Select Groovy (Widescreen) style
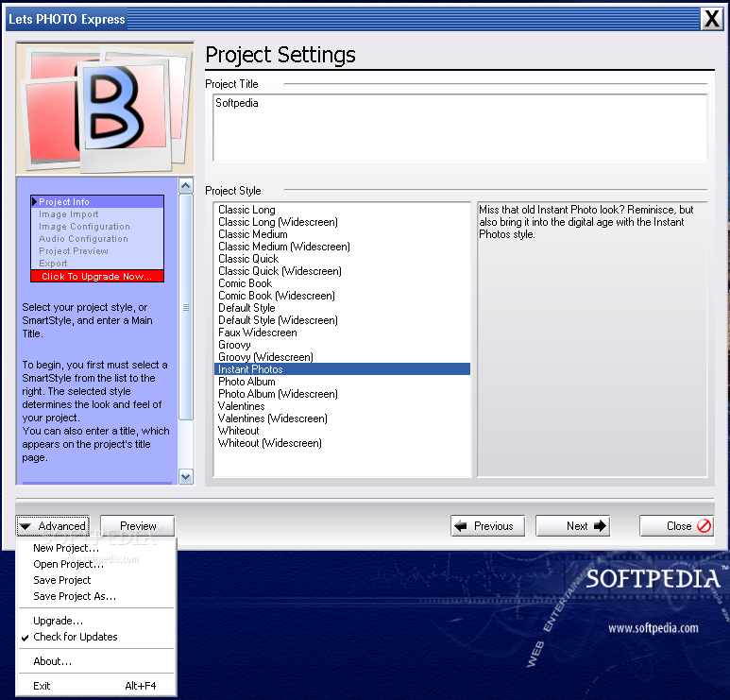 coord(342,357)
